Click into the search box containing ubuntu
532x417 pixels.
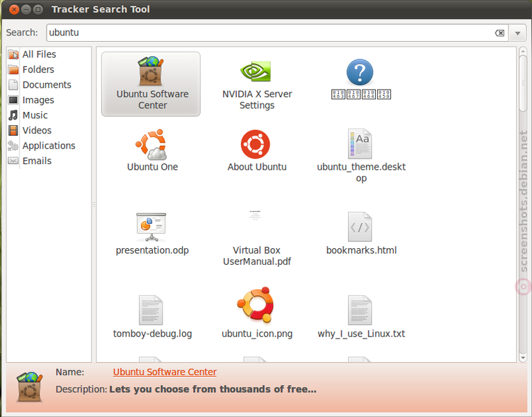click(x=277, y=33)
